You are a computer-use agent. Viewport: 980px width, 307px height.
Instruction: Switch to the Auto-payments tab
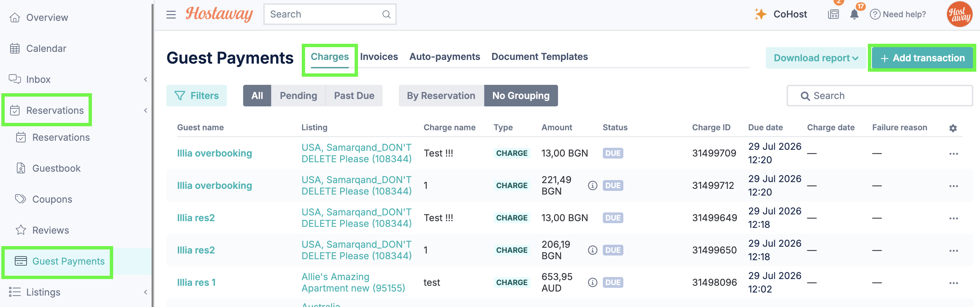pyautogui.click(x=444, y=57)
